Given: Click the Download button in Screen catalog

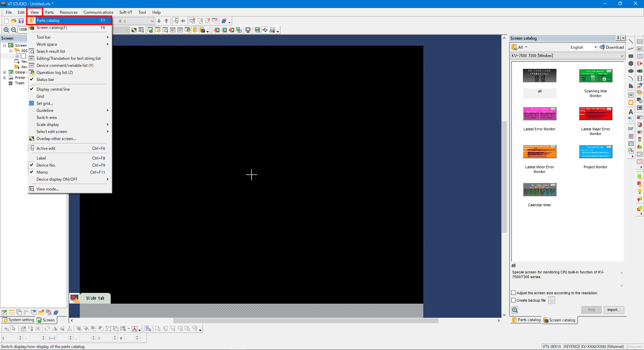Looking at the screenshot, I should point(612,47).
